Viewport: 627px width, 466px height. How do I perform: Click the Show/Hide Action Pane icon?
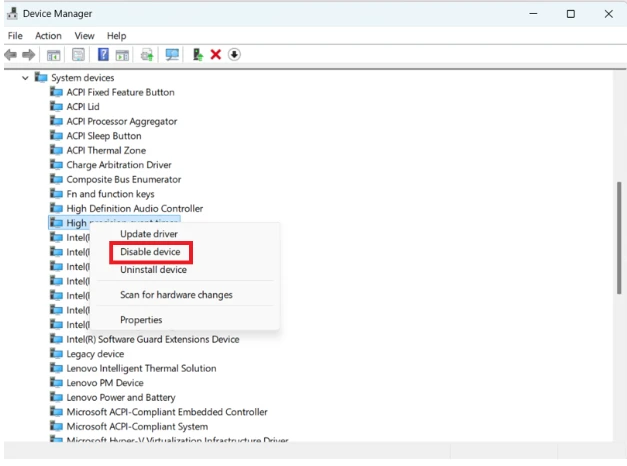click(122, 55)
